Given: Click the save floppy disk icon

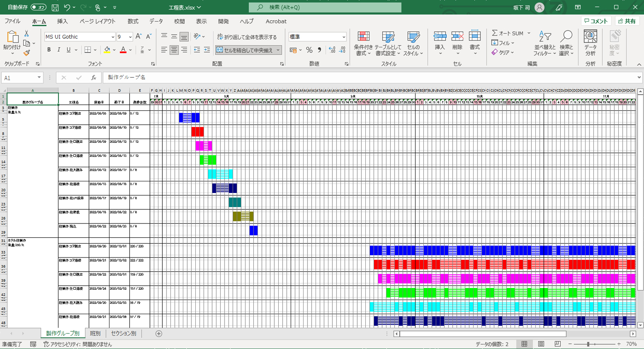Looking at the screenshot, I should click(55, 7).
